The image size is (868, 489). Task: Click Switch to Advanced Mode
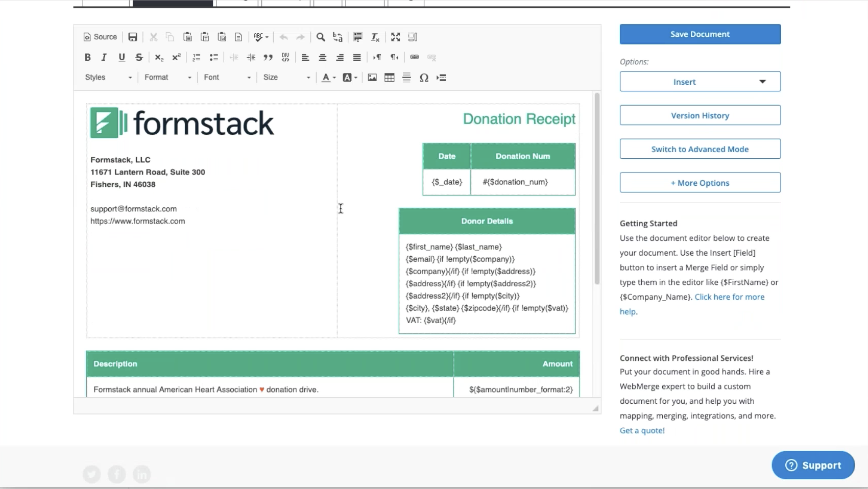pos(700,149)
